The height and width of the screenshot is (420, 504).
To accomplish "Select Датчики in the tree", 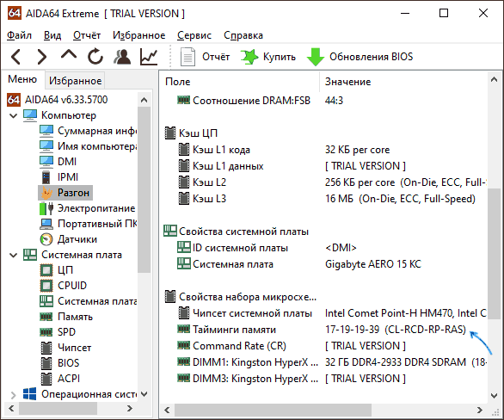I will pos(69,239).
